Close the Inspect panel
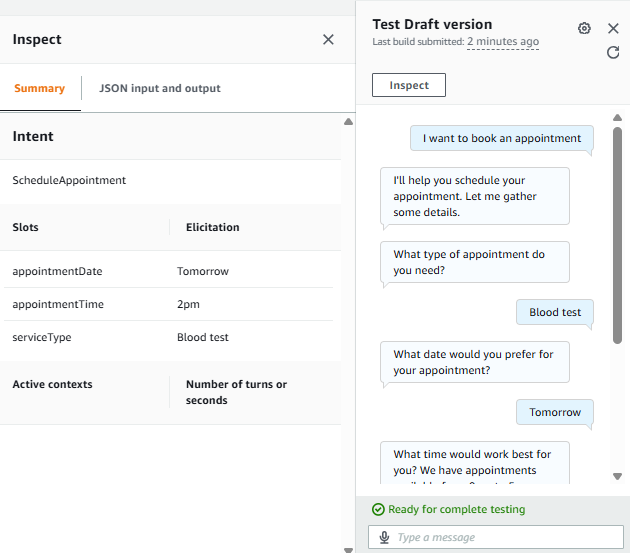 (x=328, y=39)
